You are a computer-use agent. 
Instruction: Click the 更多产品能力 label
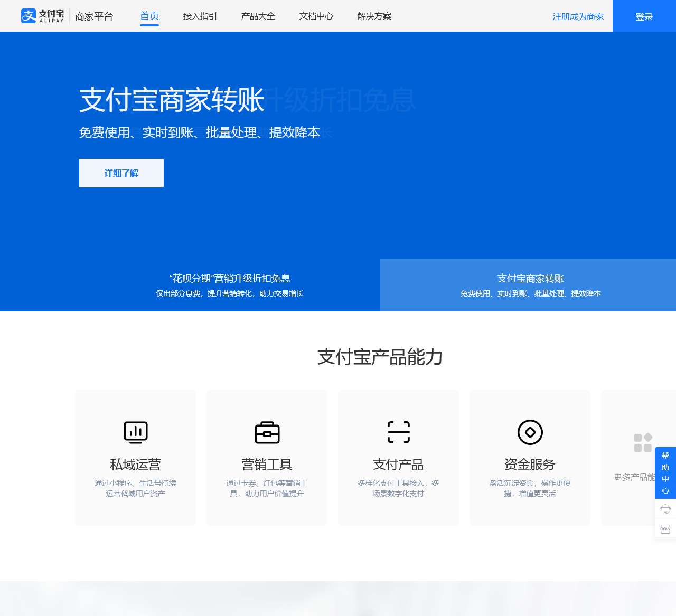[x=634, y=477]
